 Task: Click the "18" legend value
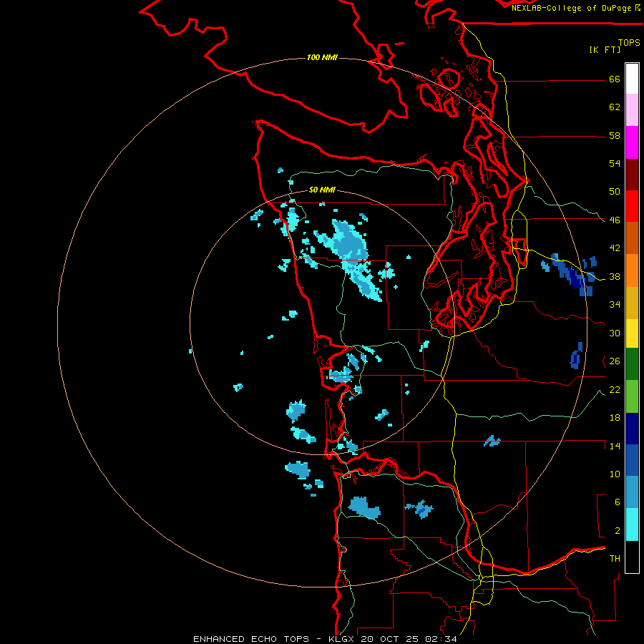[x=615, y=418]
